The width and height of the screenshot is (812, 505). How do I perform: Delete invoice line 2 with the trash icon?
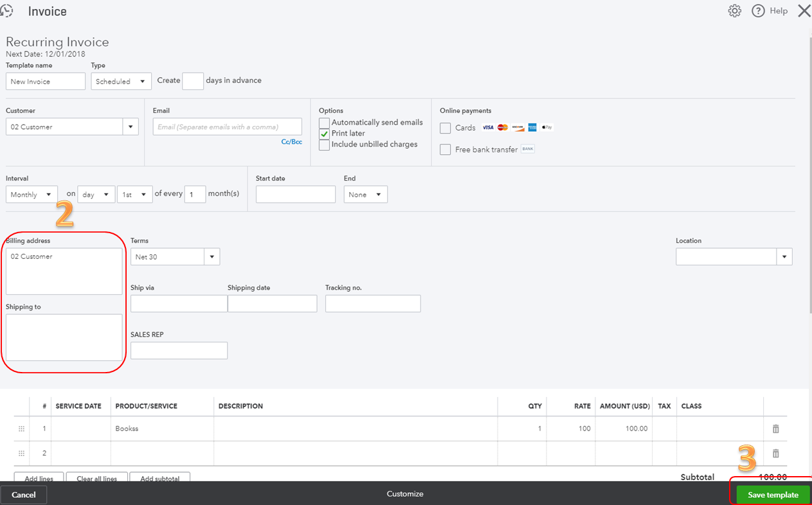pyautogui.click(x=775, y=453)
